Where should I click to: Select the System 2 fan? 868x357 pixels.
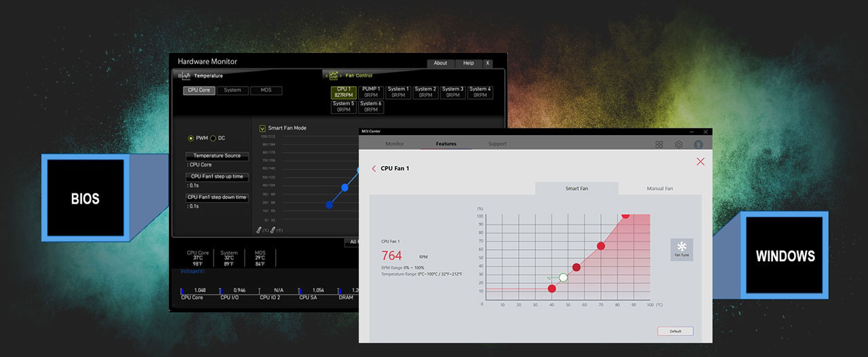425,92
